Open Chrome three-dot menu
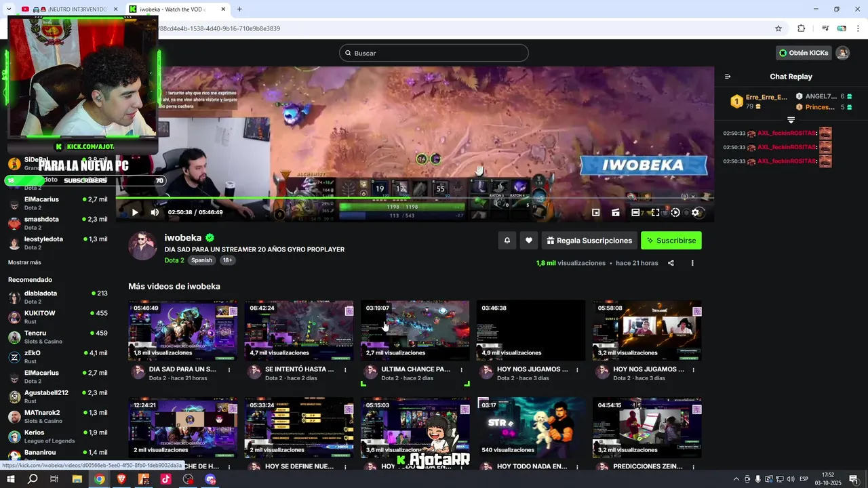 859,28
